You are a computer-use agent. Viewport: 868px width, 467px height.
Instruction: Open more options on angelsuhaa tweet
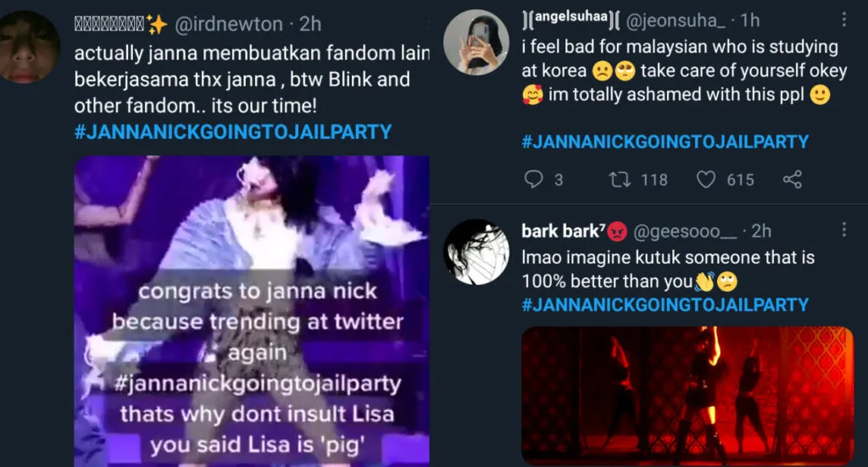(x=843, y=20)
